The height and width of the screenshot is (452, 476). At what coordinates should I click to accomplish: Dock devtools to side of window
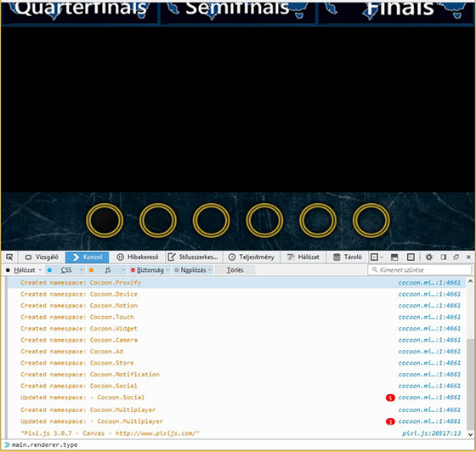point(444,257)
